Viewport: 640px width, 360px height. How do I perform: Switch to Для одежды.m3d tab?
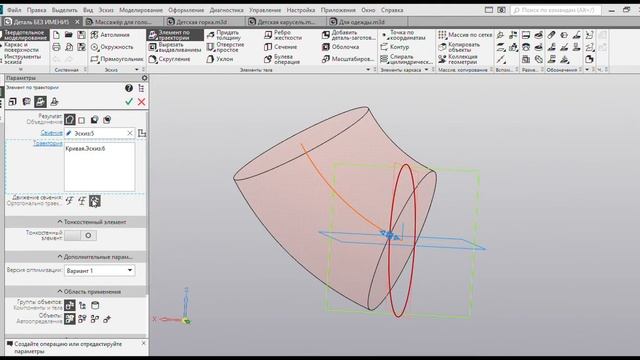366,22
